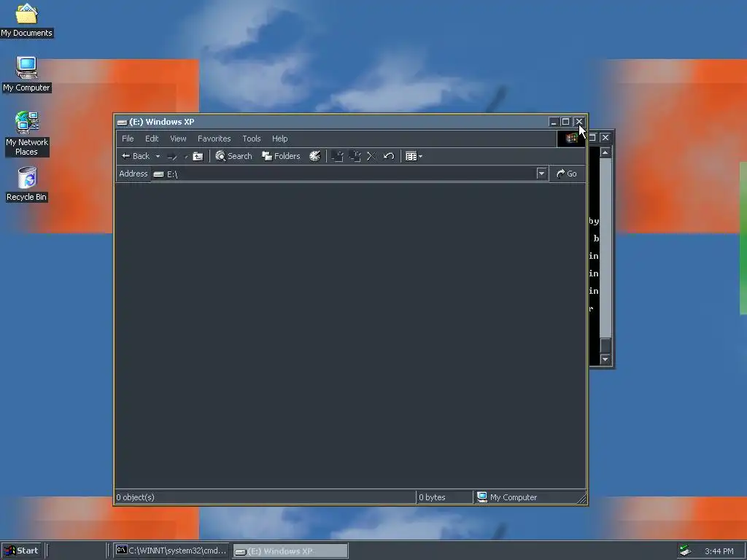Image resolution: width=747 pixels, height=560 pixels.
Task: Expand the Address bar dropdown arrow
Action: coord(541,174)
